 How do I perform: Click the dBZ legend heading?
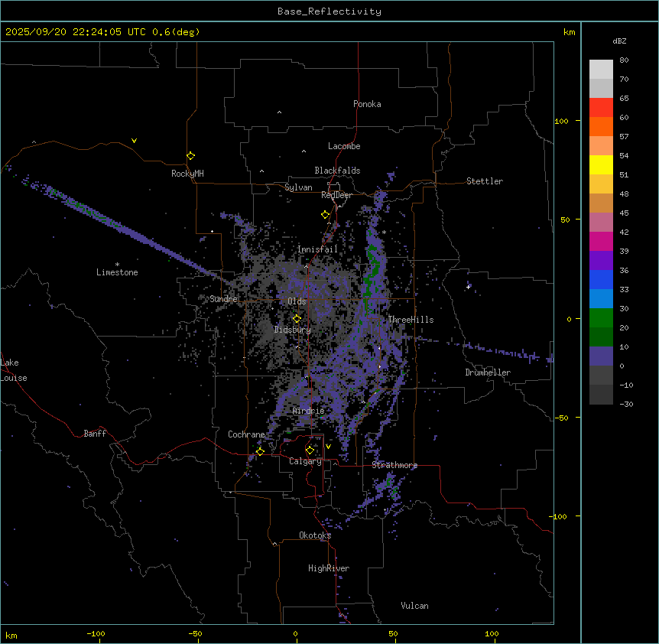tap(620, 41)
